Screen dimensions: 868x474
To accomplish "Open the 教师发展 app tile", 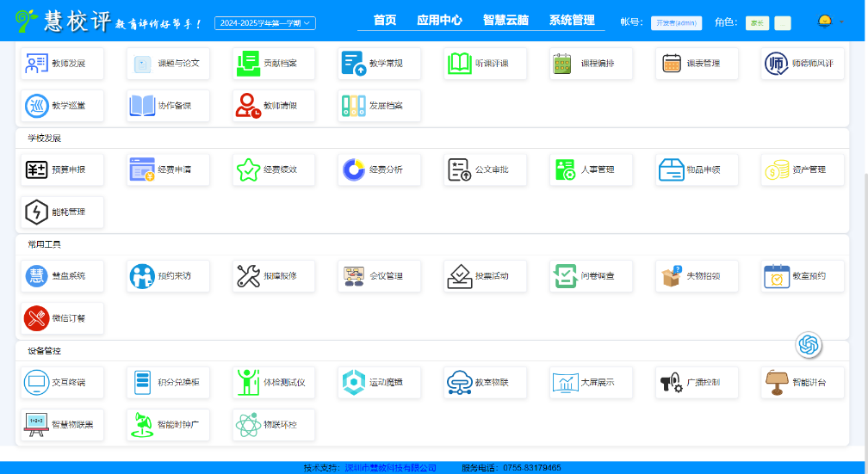I will coord(62,64).
